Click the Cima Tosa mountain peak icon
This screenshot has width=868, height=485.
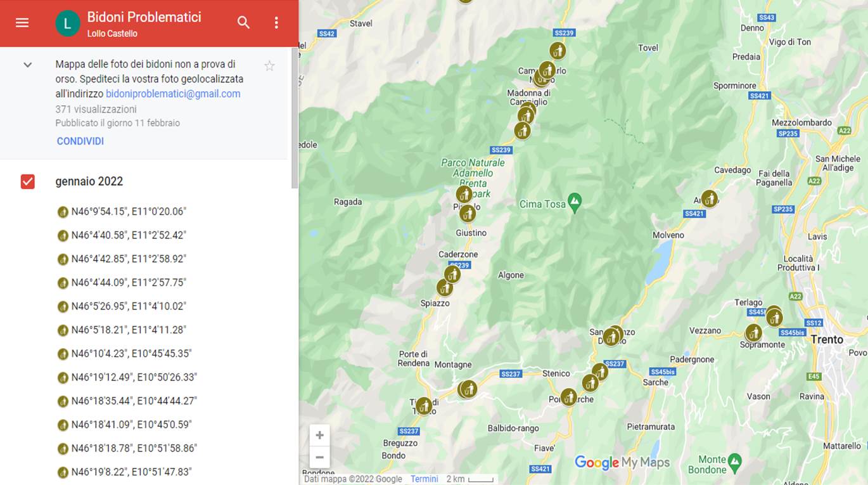[x=575, y=202]
